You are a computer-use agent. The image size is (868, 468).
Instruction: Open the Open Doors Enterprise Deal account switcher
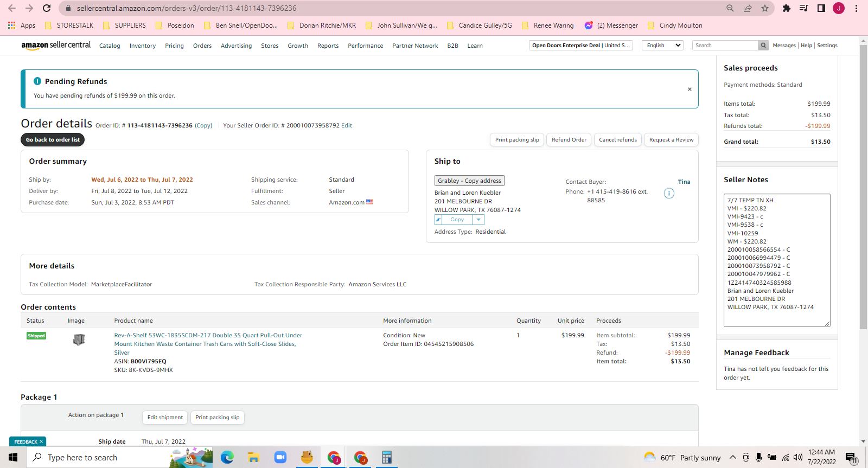pyautogui.click(x=581, y=46)
